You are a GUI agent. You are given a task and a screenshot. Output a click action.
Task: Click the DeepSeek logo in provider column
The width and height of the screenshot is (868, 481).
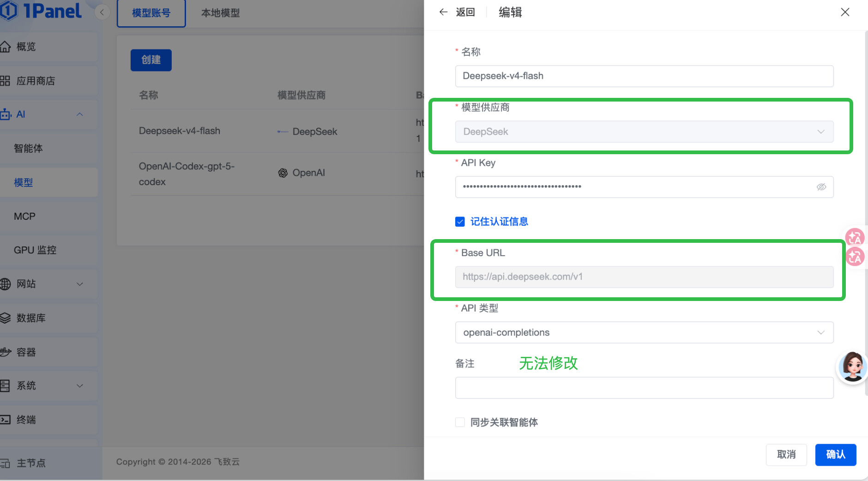point(283,132)
